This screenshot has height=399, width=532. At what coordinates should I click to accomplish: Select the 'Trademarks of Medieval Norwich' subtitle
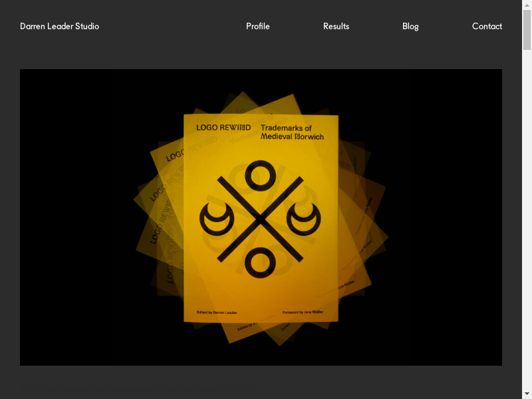pyautogui.click(x=292, y=132)
